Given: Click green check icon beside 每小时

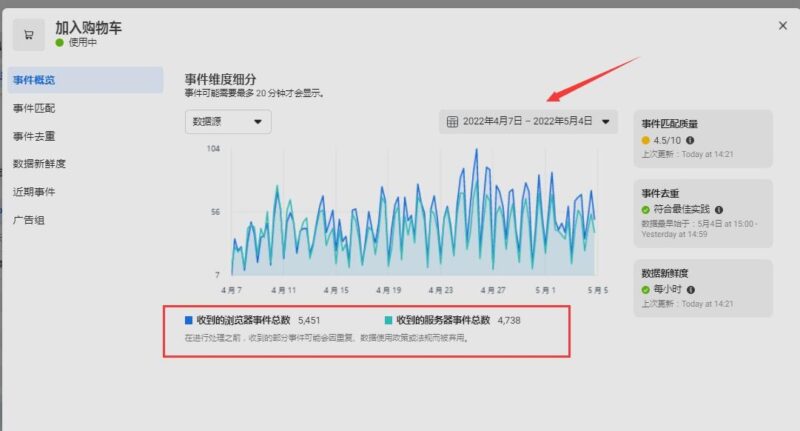Looking at the screenshot, I should click(645, 290).
